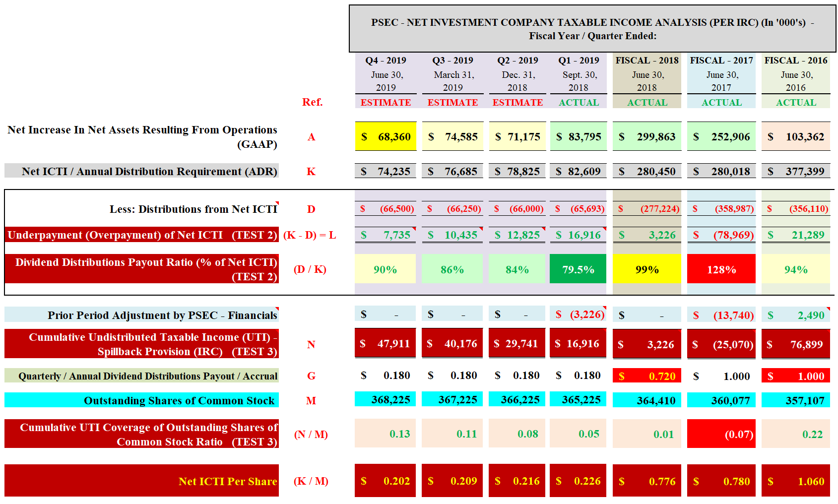Select the Net ICTI value 280,450
This screenshot has height=504, width=838.
(647, 171)
